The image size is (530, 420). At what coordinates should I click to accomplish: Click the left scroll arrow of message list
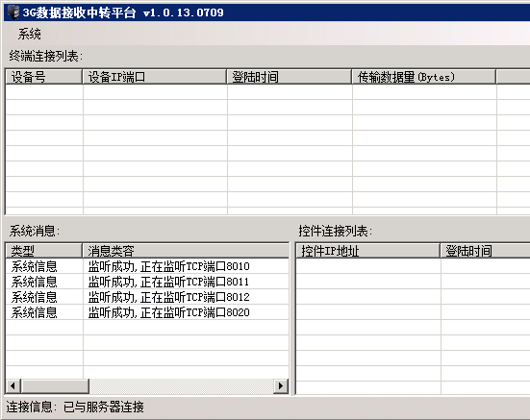(13, 385)
